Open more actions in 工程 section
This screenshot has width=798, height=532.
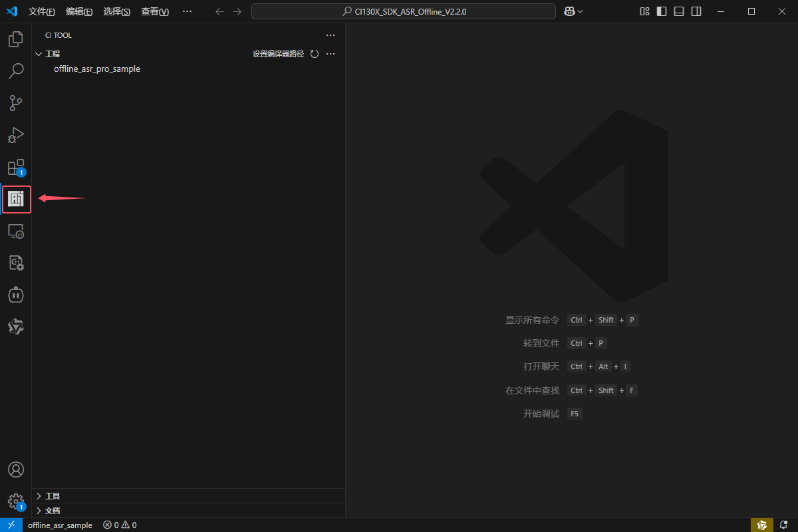pos(331,54)
